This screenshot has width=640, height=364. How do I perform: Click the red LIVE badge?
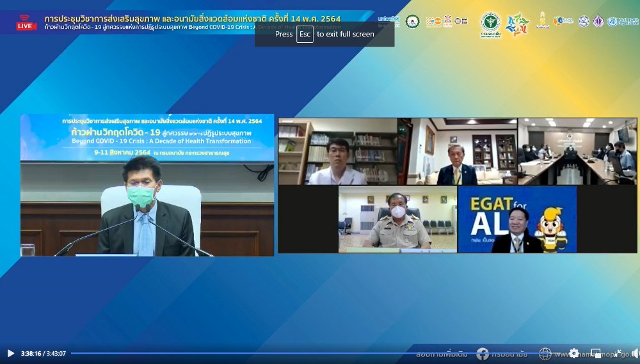coord(26,22)
